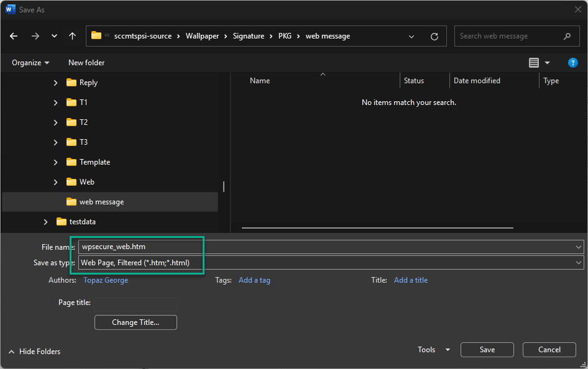Click Add a tag link
The height and width of the screenshot is (369, 588).
pos(254,280)
